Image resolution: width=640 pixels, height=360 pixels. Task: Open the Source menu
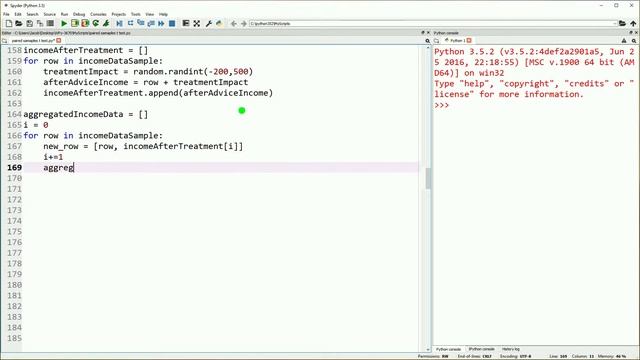[x=50, y=14]
